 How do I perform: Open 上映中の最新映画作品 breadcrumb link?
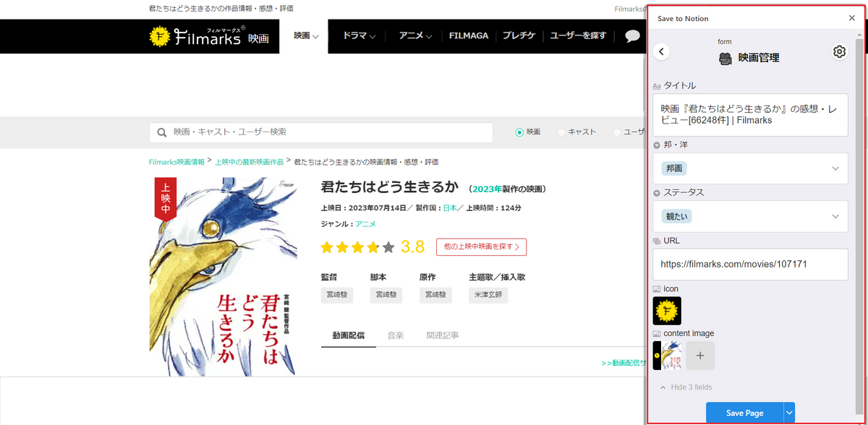(249, 162)
